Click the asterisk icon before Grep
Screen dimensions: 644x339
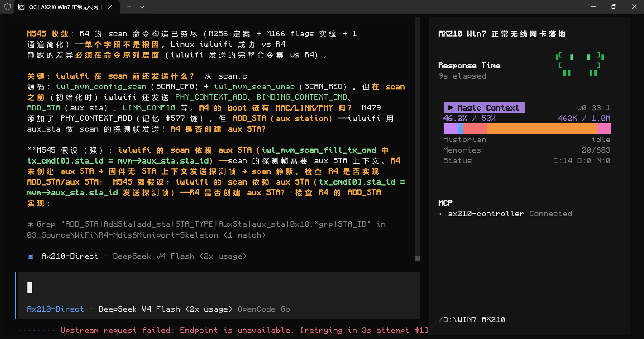(x=30, y=224)
